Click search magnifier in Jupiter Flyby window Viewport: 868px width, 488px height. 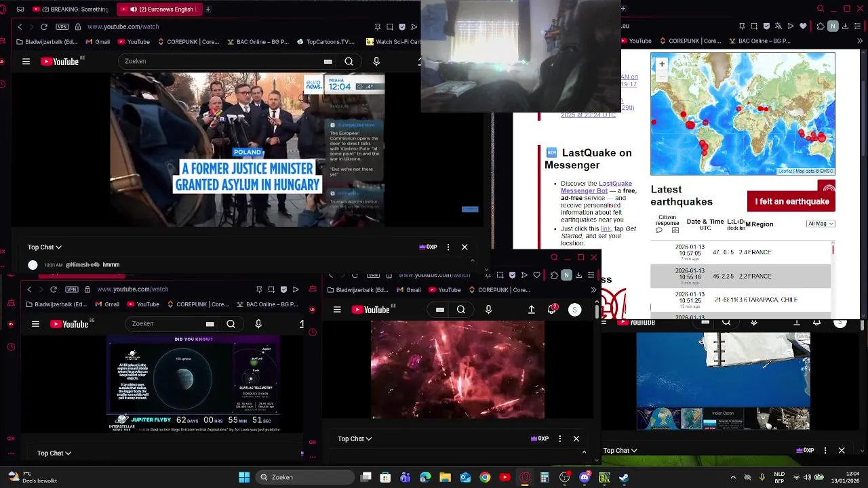click(x=231, y=324)
